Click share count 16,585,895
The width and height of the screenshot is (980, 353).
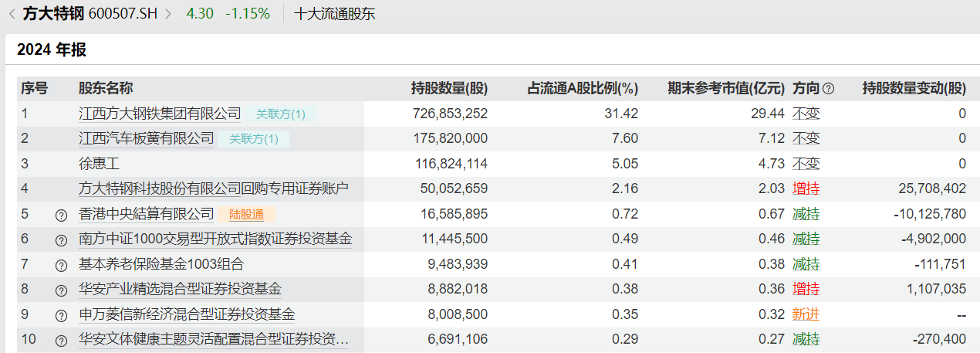tap(455, 214)
